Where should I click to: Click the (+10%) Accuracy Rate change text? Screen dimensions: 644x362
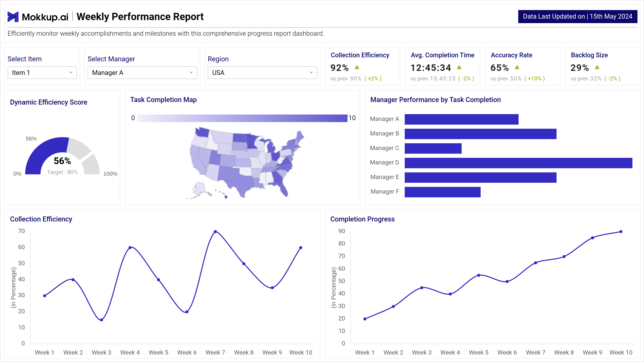[535, 79]
